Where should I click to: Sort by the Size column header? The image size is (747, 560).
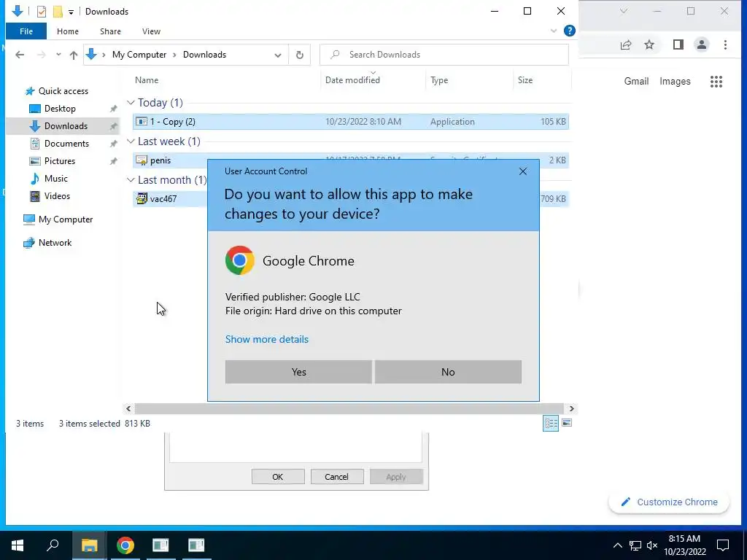pyautogui.click(x=525, y=80)
